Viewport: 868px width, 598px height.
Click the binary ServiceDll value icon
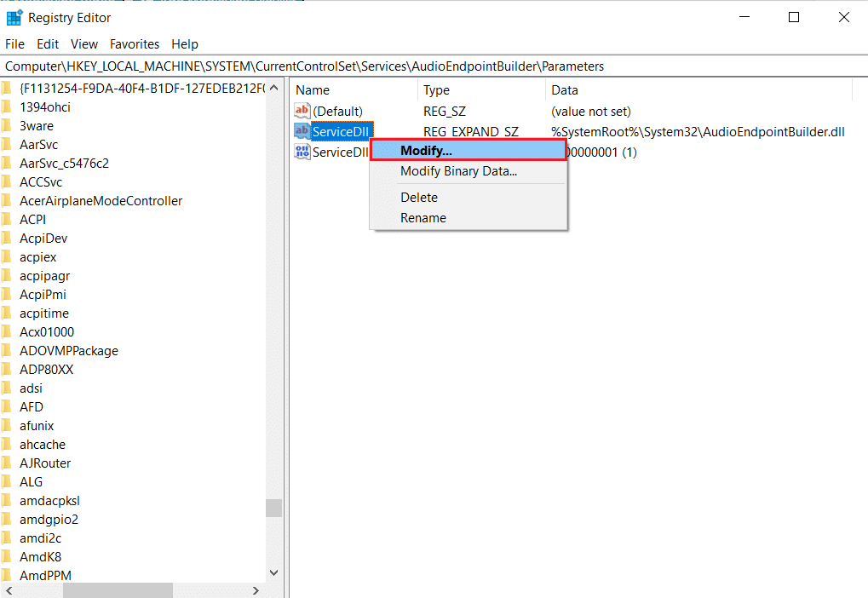coord(302,152)
